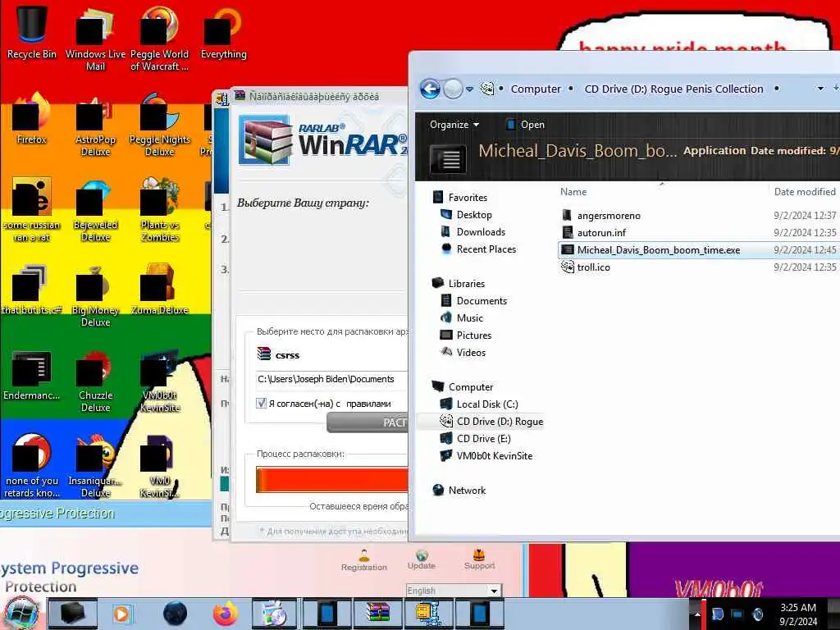This screenshot has height=630, width=840.
Task: Open the Windows Live Mail desktop icon
Action: coord(95,39)
